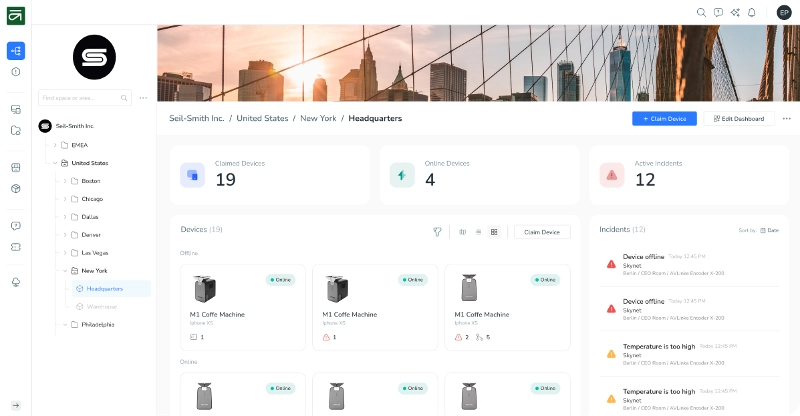
Task: Open the folder settings sidebar icon
Action: [x=16, y=131]
